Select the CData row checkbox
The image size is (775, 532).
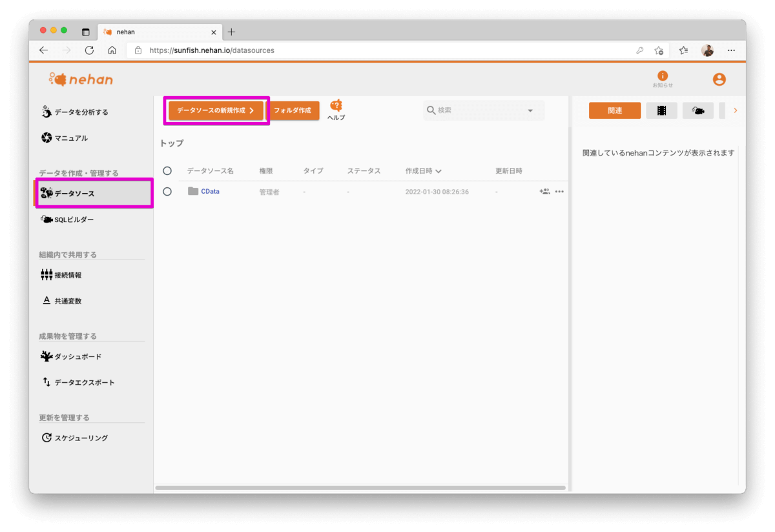[167, 192]
